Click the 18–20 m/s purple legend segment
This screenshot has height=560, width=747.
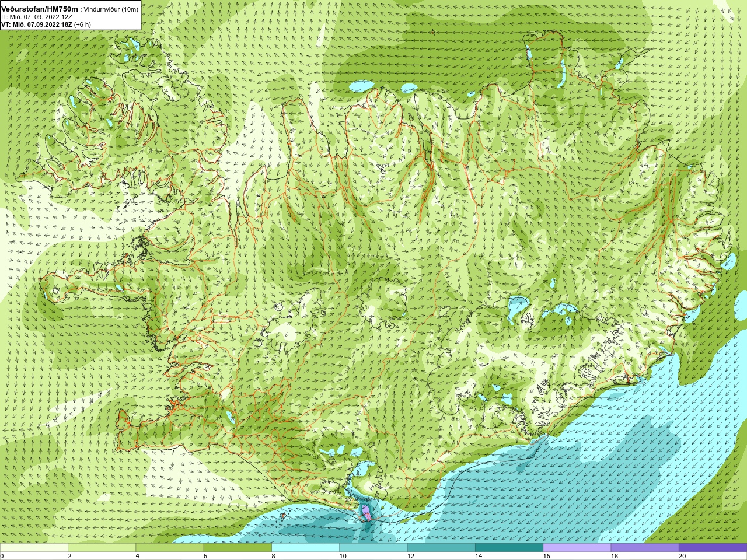click(x=645, y=548)
